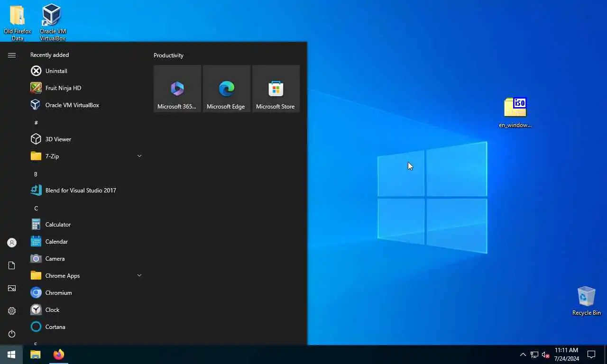This screenshot has height=364, width=607.
Task: Select Old Firefox Data desktop folder
Action: (x=18, y=23)
